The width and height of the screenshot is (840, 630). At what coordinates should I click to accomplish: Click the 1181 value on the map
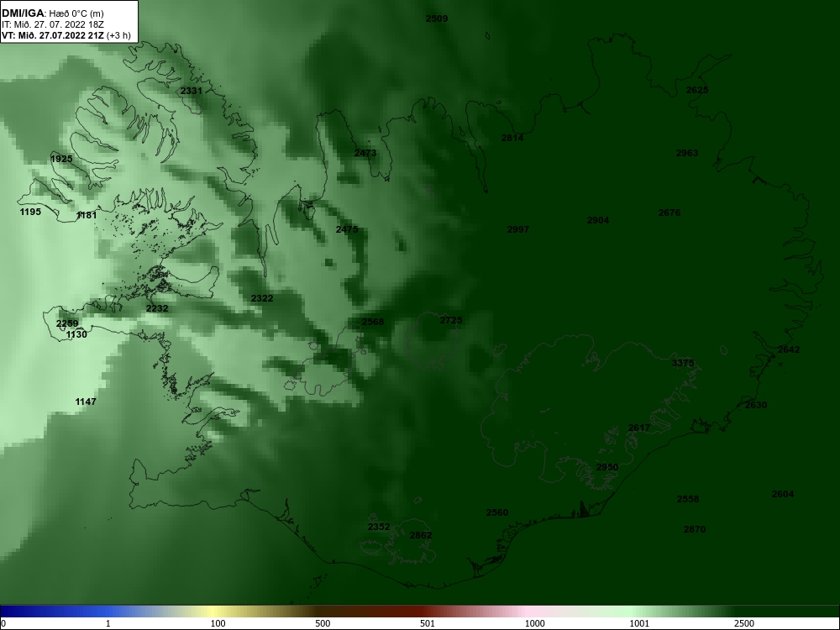click(87, 215)
